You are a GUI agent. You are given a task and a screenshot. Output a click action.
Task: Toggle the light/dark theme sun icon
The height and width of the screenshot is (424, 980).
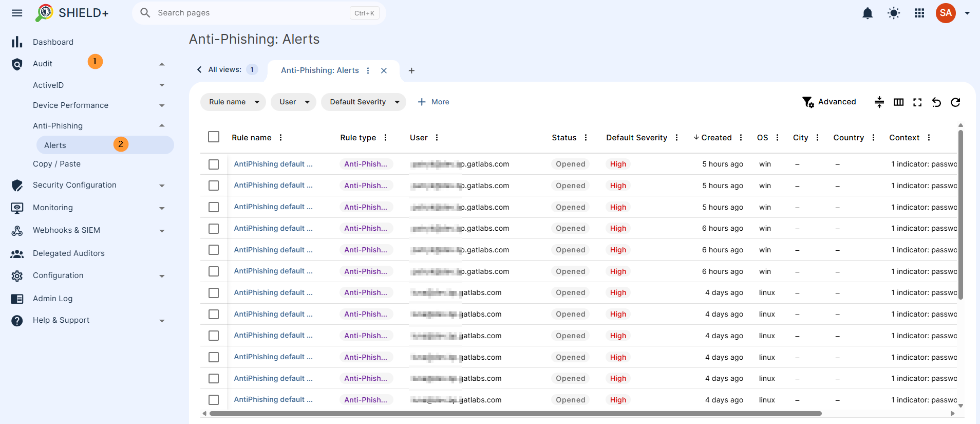pos(894,13)
